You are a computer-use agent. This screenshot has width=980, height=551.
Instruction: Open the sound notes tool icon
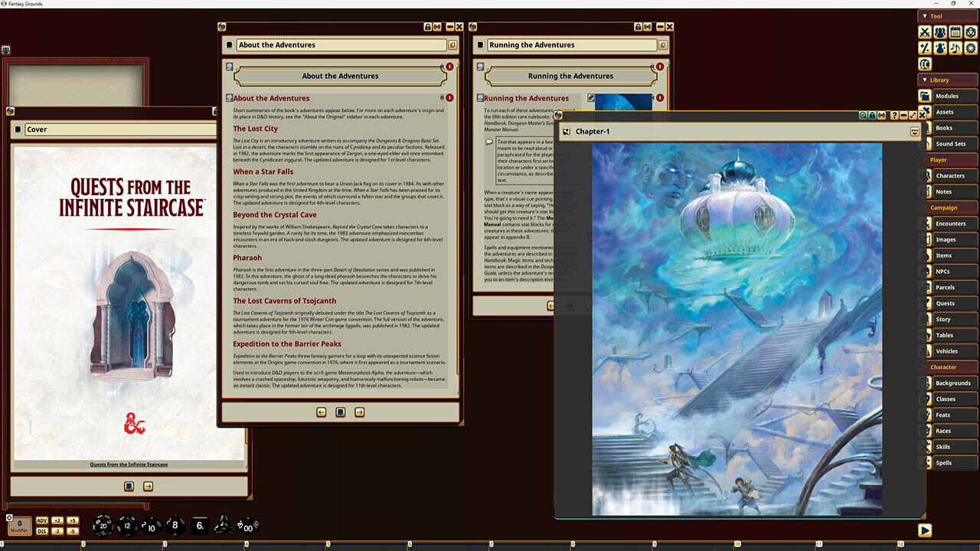(x=955, y=47)
